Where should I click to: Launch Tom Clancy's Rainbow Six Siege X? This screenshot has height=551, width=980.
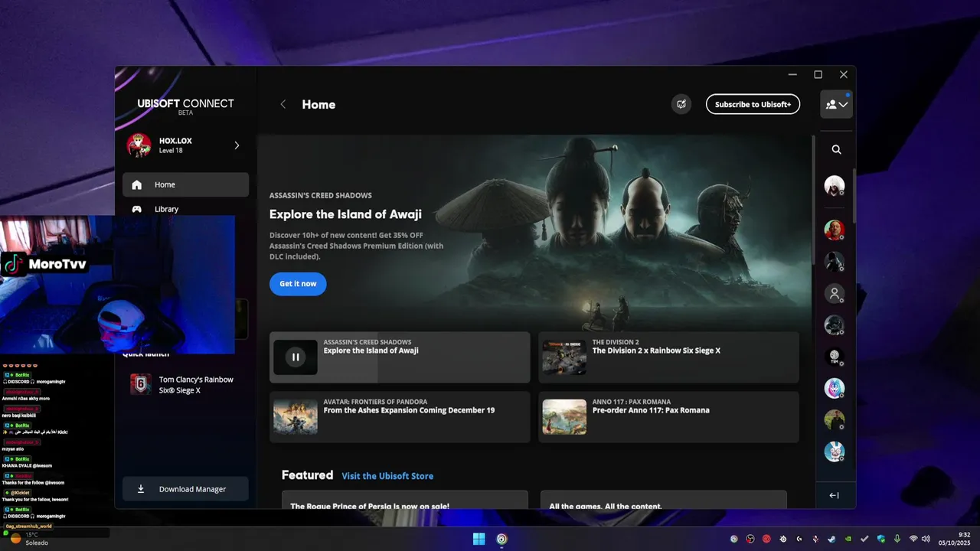pyautogui.click(x=185, y=384)
